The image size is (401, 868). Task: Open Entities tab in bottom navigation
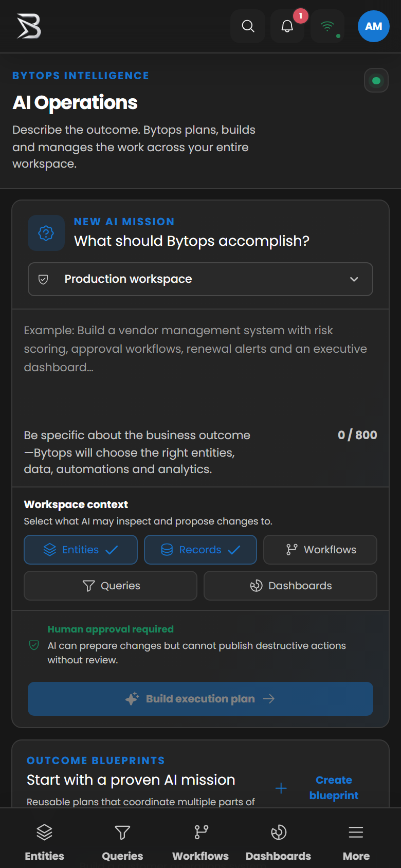click(45, 842)
